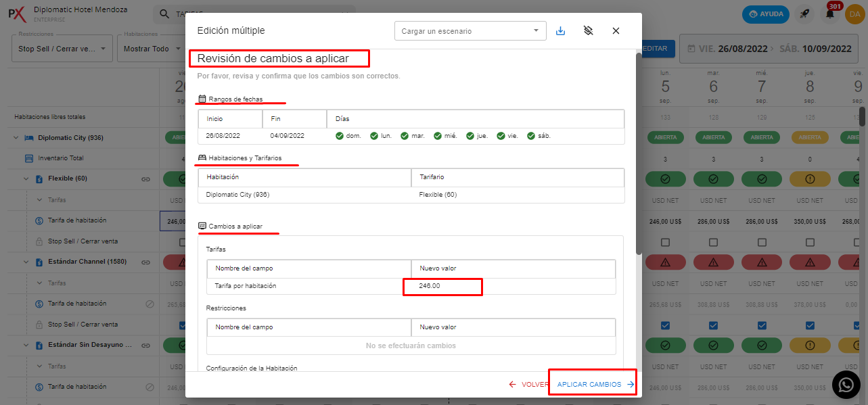Toggle Stop Sell checkbox for Thursday 8 under Flexible
This screenshot has width=868, height=405.
pyautogui.click(x=810, y=242)
